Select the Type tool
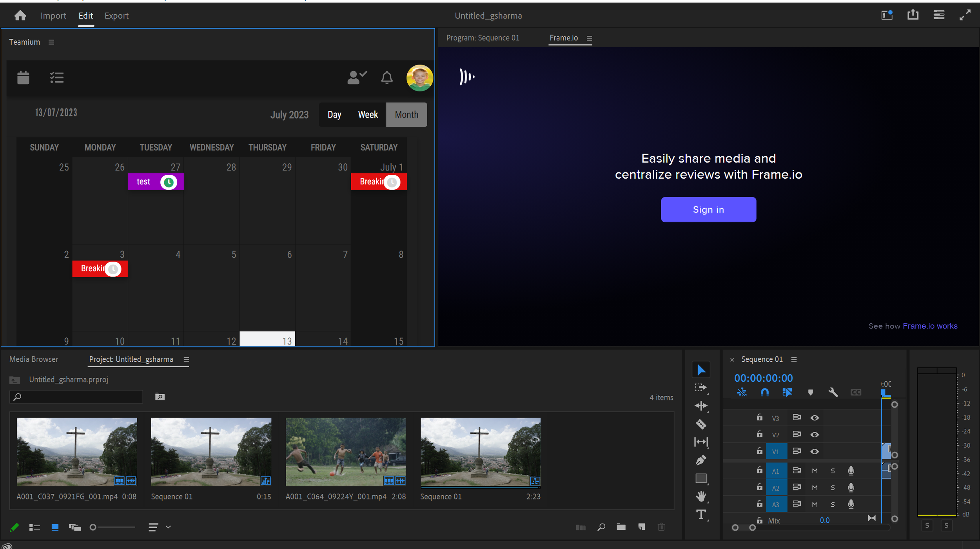Image resolution: width=980 pixels, height=549 pixels. (x=701, y=515)
